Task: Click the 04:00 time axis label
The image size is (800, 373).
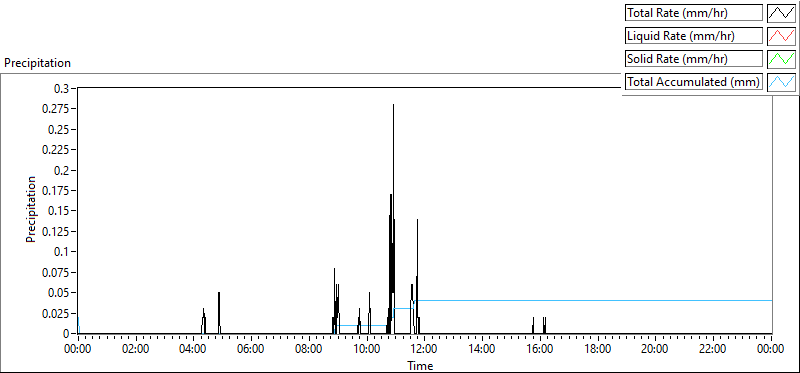Action: coord(193,349)
